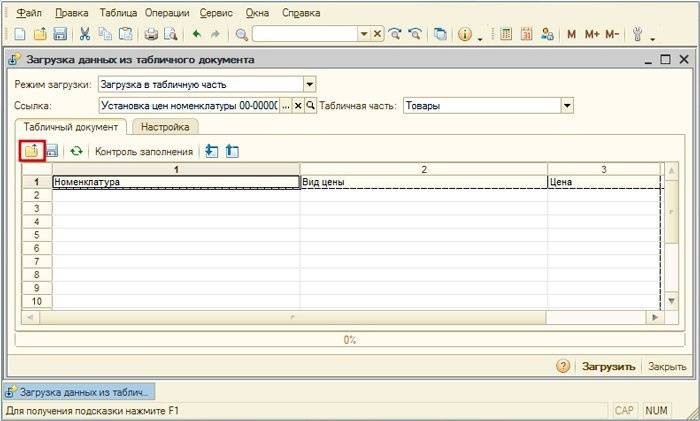
Task: Click the Ссылка field with Установка цен номенклатуры
Action: (189, 106)
